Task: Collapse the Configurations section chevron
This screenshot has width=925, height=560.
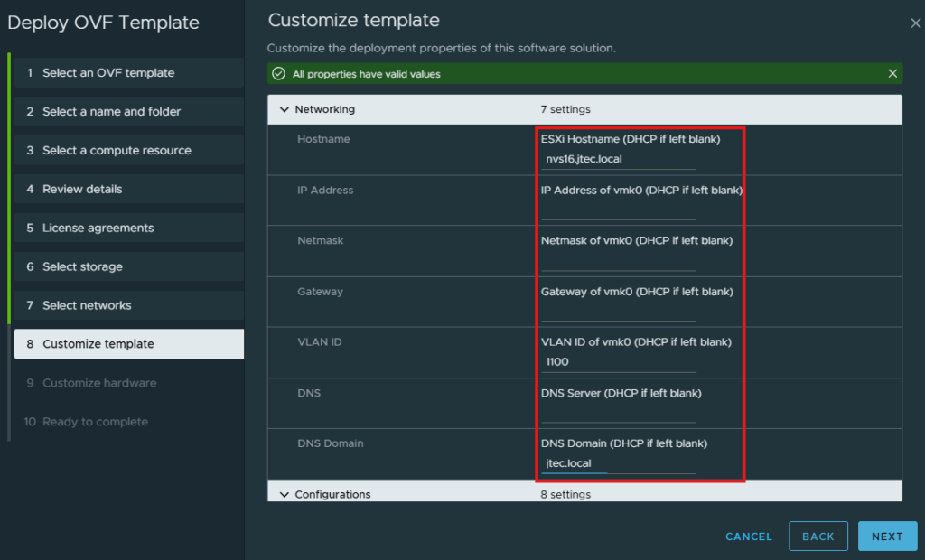Action: 285,494
